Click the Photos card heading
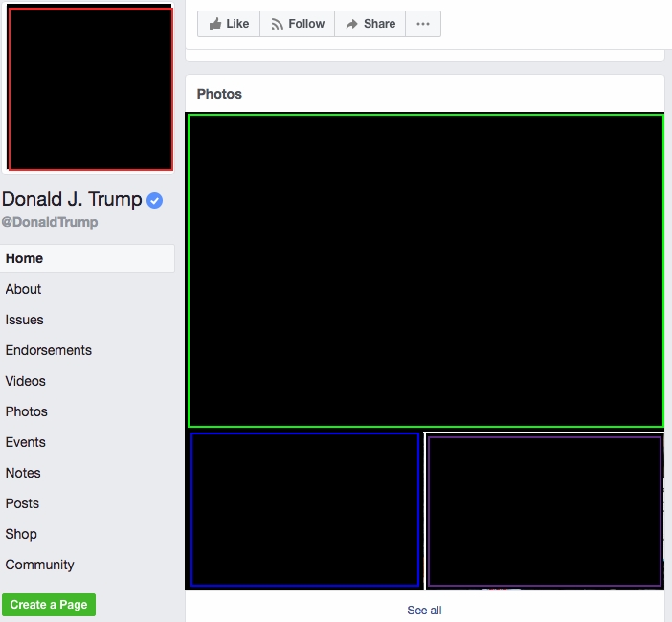The width and height of the screenshot is (672, 622). click(x=219, y=94)
